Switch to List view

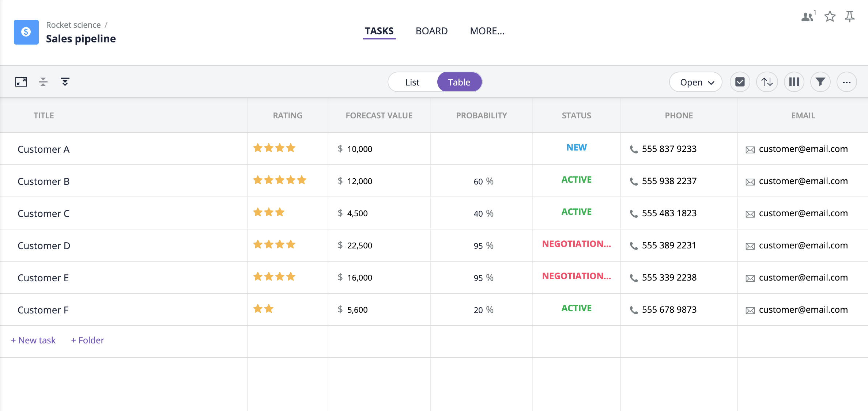[412, 82]
